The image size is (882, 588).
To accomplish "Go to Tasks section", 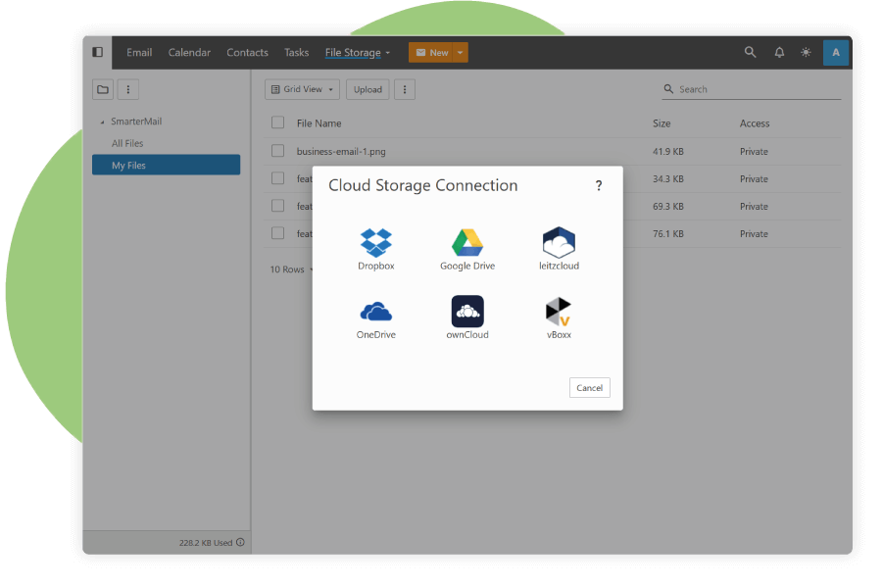I will pos(296,52).
